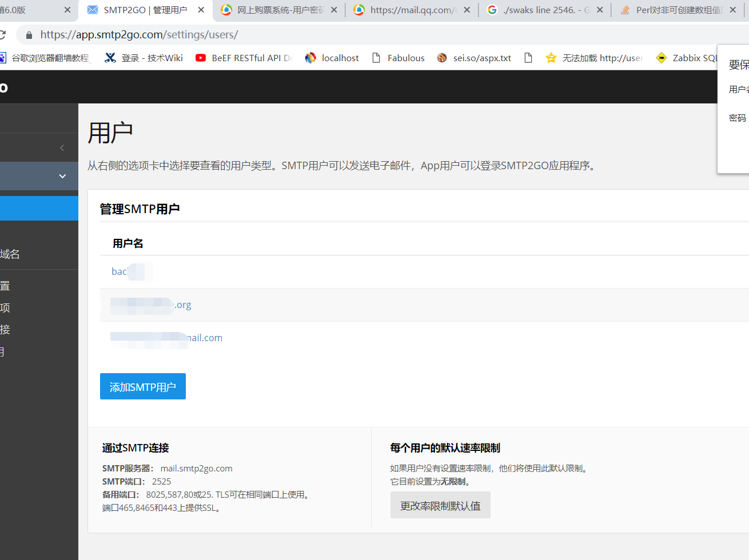Open the SMTP user ending in .org
Screen dimensions: 749x560
point(151,305)
